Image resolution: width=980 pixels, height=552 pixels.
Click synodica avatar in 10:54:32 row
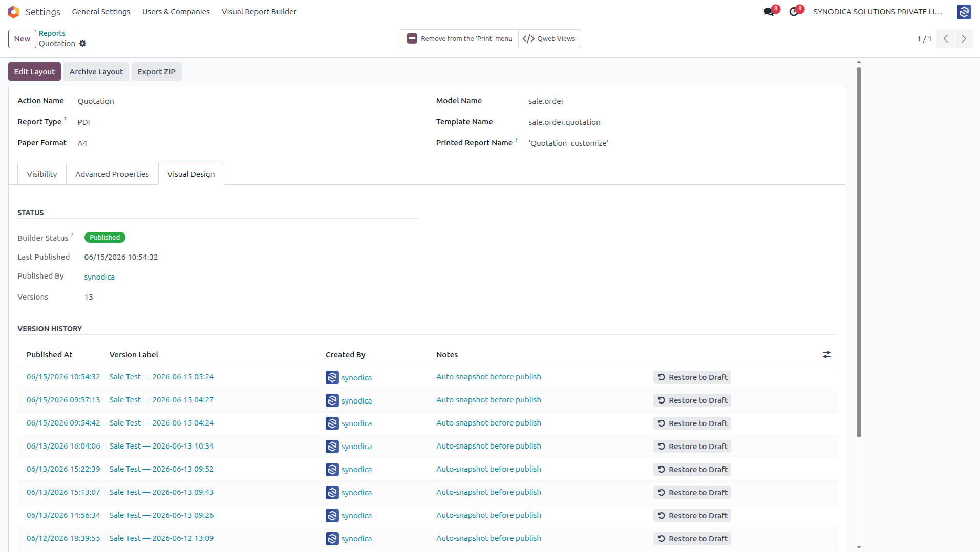point(332,377)
